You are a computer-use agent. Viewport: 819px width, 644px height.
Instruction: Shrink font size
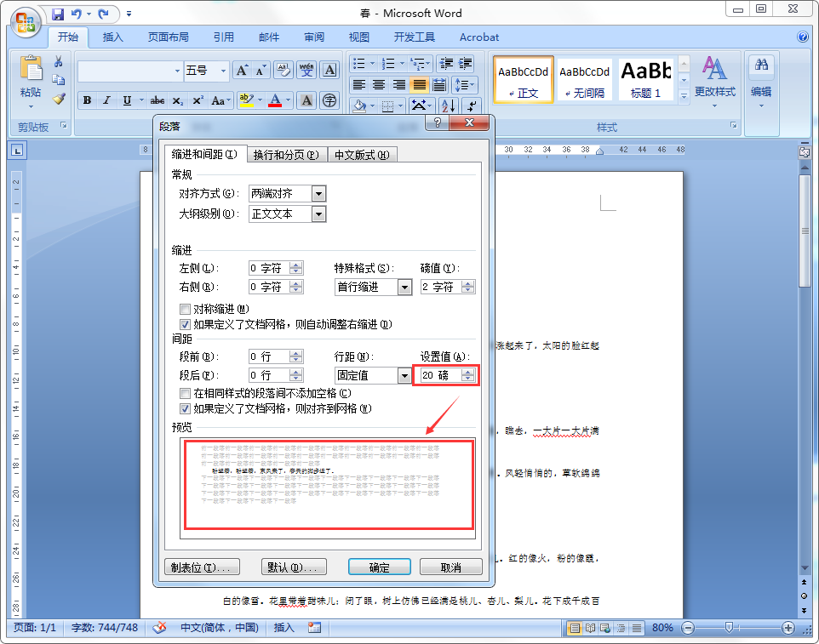pyautogui.click(x=261, y=71)
